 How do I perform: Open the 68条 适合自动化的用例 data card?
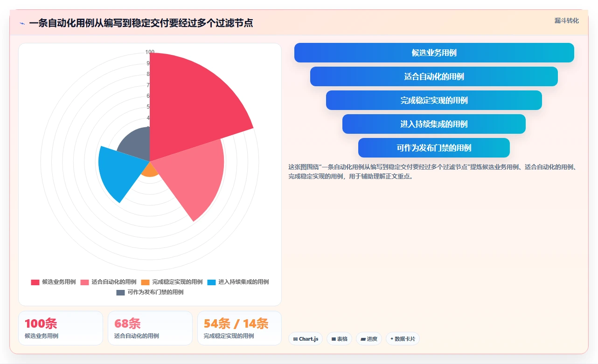pos(150,328)
